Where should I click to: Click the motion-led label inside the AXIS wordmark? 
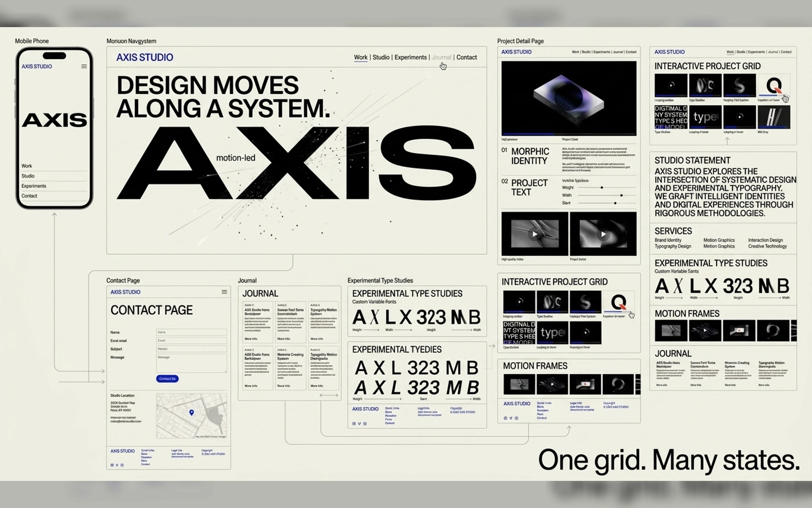click(235, 158)
